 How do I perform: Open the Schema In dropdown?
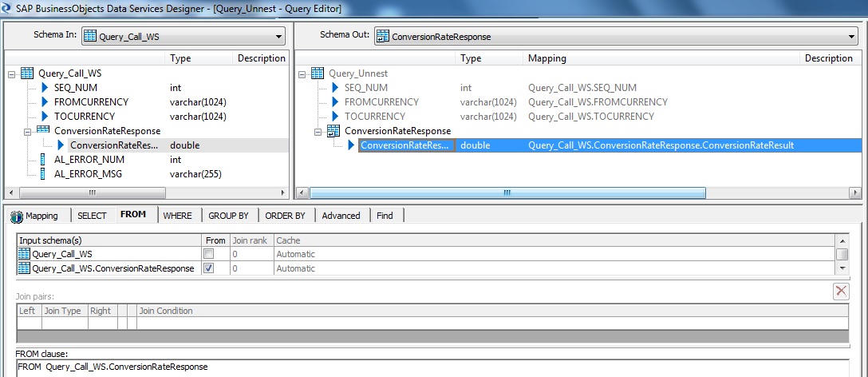click(x=183, y=37)
